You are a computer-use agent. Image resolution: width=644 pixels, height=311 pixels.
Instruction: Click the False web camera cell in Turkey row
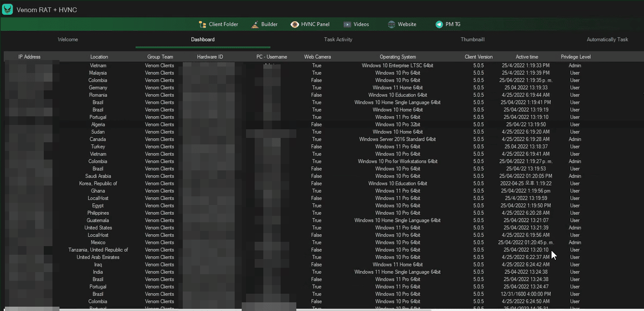point(317,147)
